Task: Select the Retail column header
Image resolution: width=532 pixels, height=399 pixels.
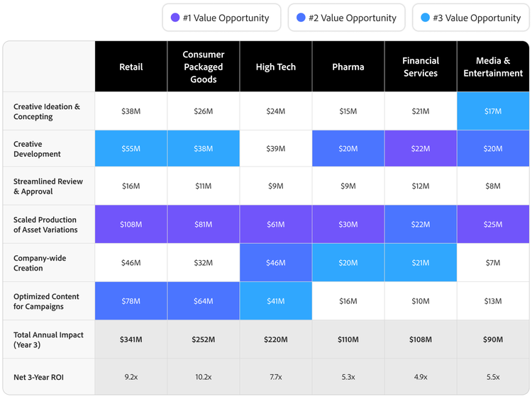Action: pos(131,67)
